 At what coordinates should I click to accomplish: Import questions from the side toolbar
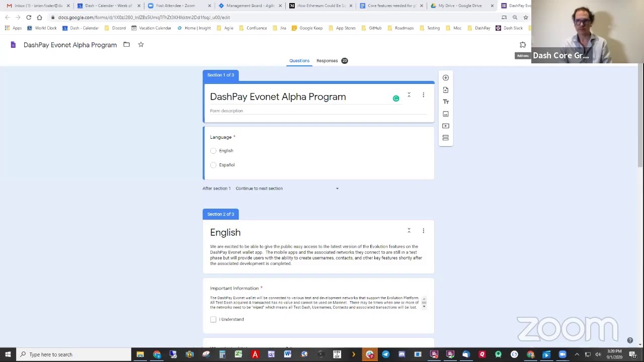click(x=445, y=90)
